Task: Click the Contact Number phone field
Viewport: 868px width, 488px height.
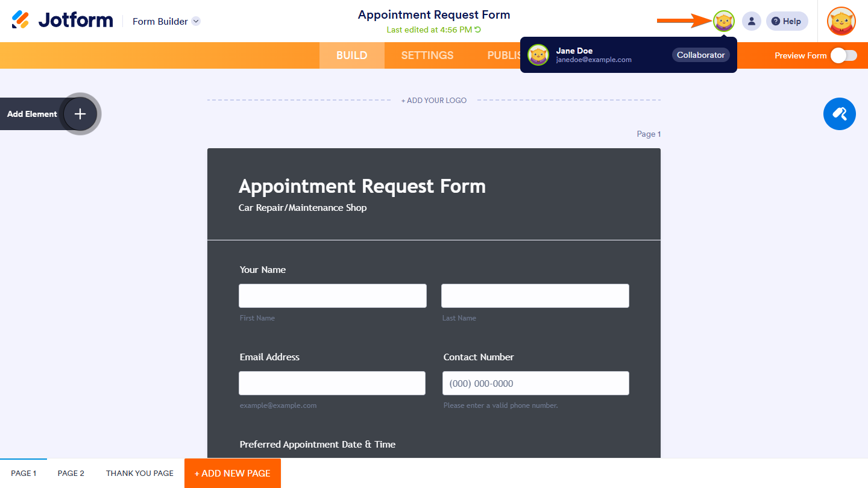Action: coord(535,383)
